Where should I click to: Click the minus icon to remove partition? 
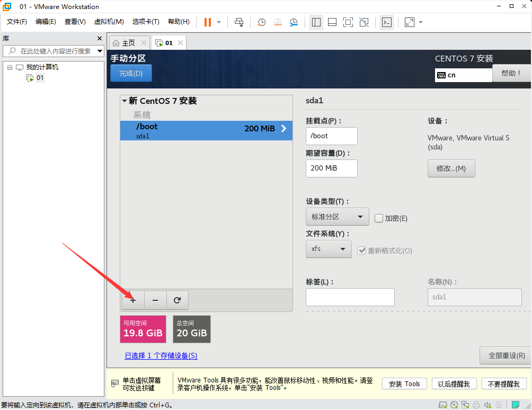click(155, 300)
